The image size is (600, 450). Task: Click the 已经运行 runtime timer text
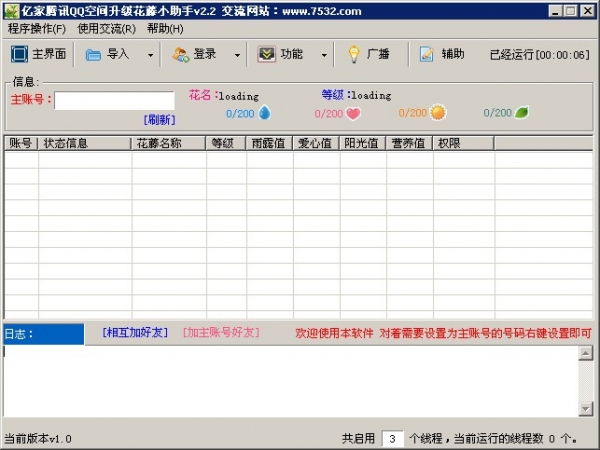tap(540, 55)
